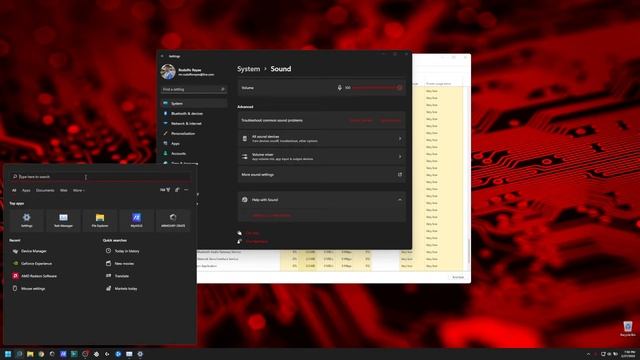Viewport: 640px width, 360px height.
Task: Select Markets today quick search
Action: [122, 289]
